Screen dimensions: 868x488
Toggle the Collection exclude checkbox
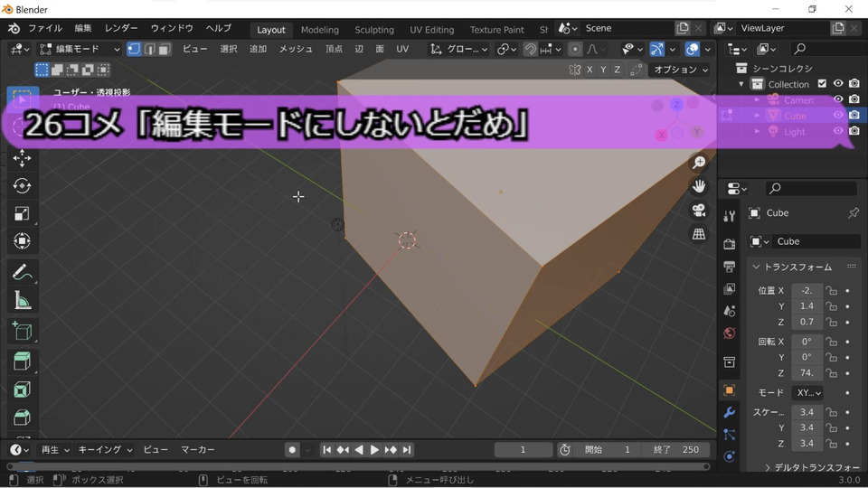point(822,83)
